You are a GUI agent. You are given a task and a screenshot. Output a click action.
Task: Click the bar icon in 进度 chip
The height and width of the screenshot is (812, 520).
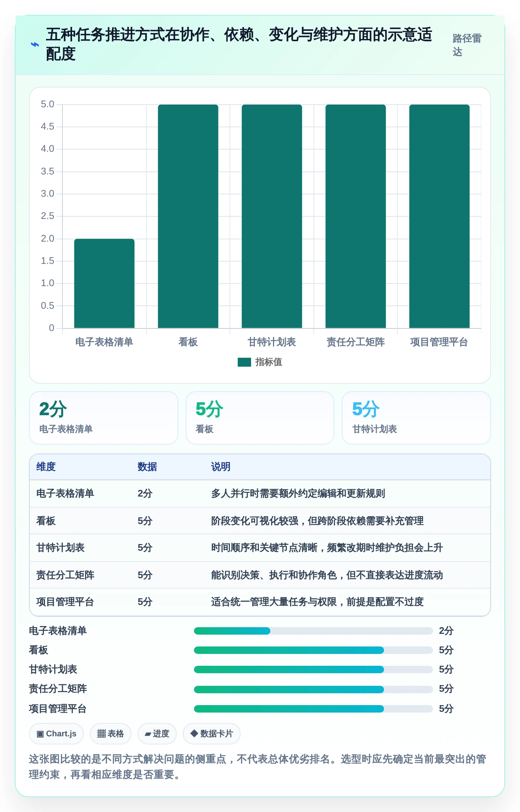[x=148, y=734]
